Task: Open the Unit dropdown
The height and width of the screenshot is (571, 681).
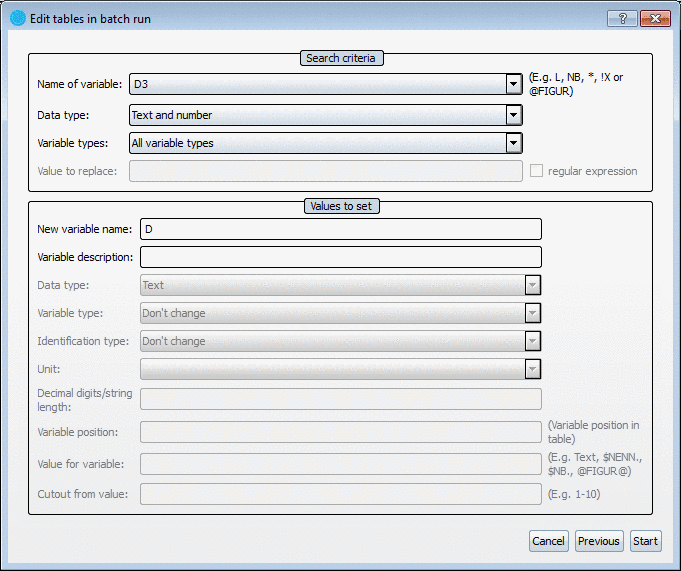Action: (533, 369)
